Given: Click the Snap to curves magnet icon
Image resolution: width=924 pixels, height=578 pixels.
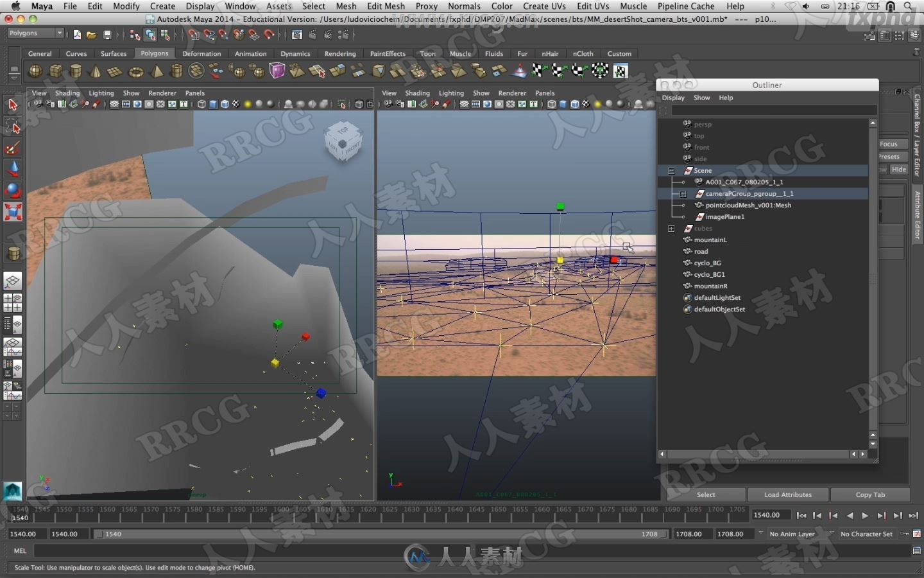Looking at the screenshot, I should [x=209, y=35].
